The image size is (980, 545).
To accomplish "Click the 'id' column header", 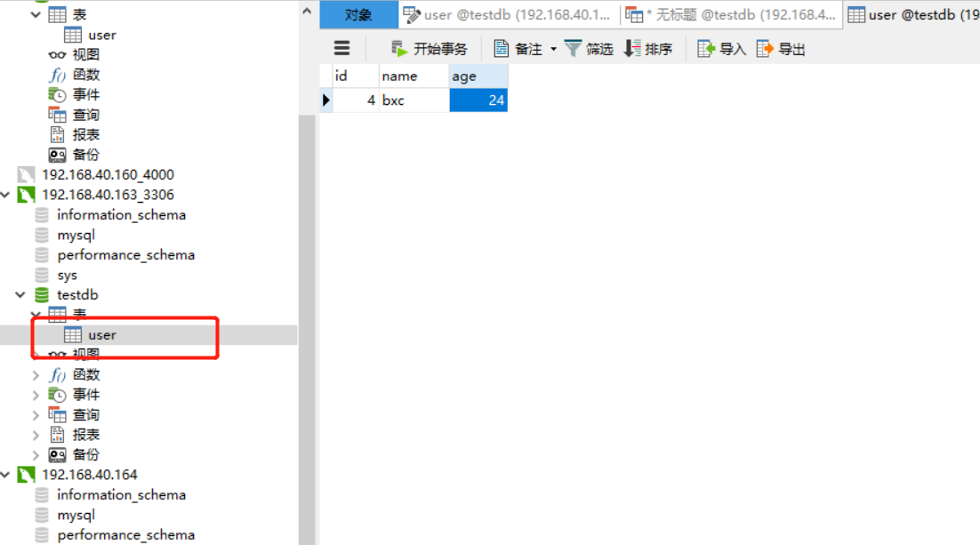I will click(356, 76).
